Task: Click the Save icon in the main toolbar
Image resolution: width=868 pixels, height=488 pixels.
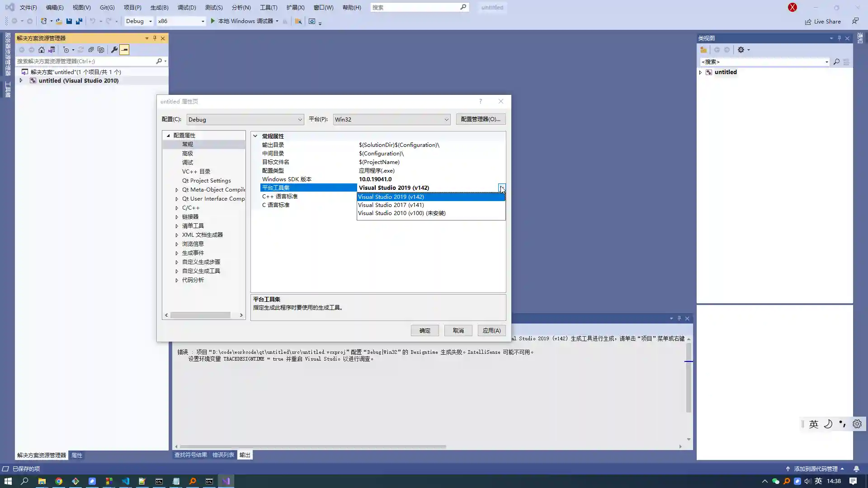Action: pyautogui.click(x=69, y=21)
